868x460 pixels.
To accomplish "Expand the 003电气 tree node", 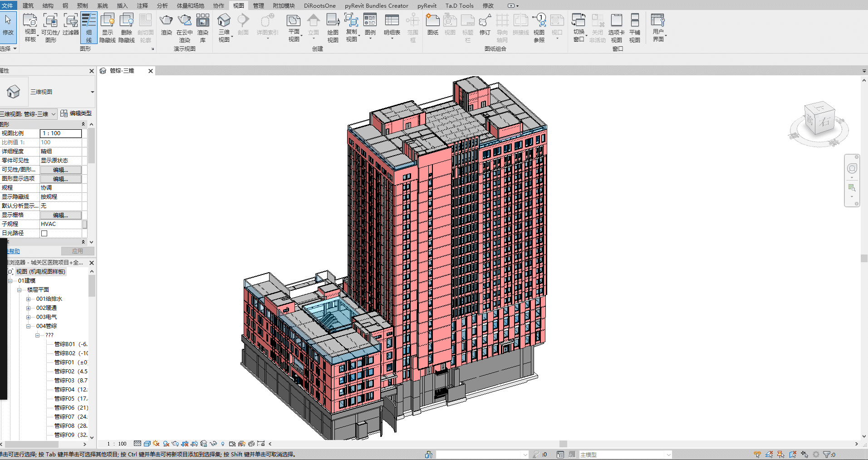I will [x=28, y=317].
